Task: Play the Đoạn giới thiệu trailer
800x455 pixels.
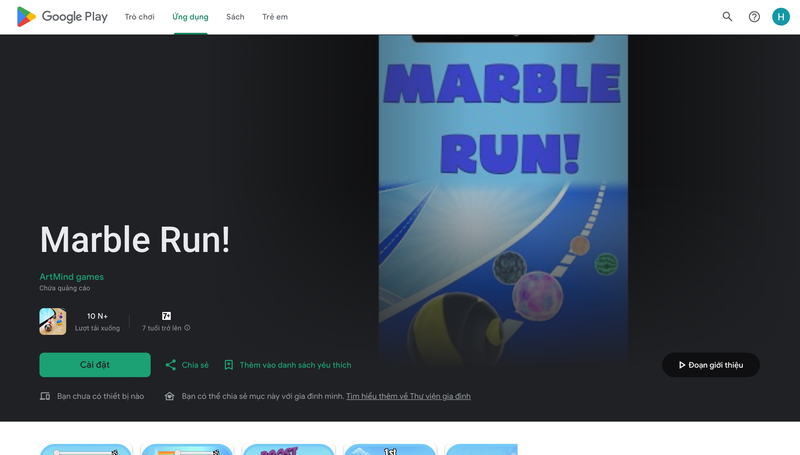Action: pyautogui.click(x=711, y=365)
